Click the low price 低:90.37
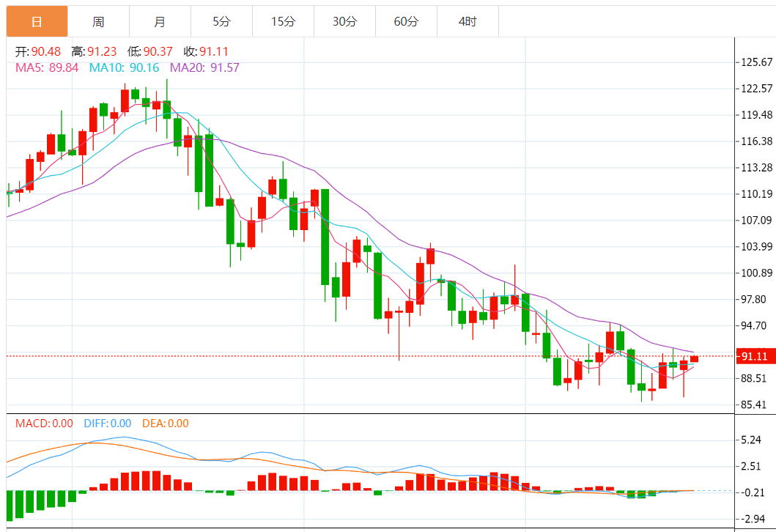Screen dimensions: 776x532 150,51
